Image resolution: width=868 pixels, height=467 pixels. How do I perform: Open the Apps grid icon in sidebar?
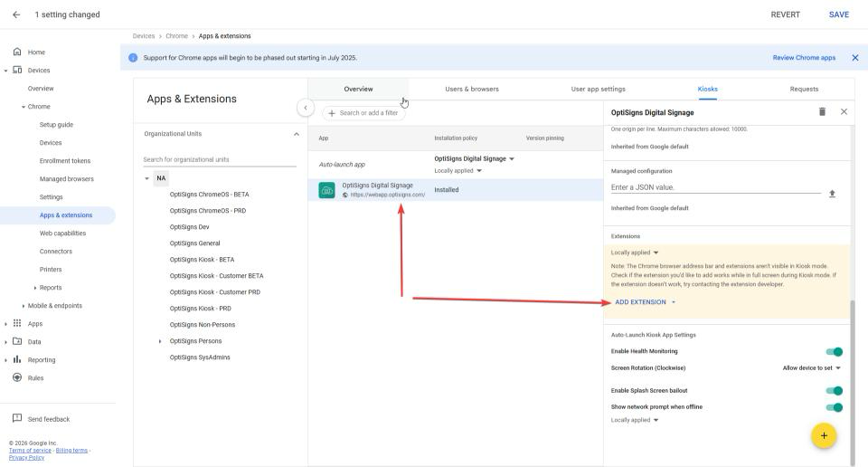pos(17,323)
